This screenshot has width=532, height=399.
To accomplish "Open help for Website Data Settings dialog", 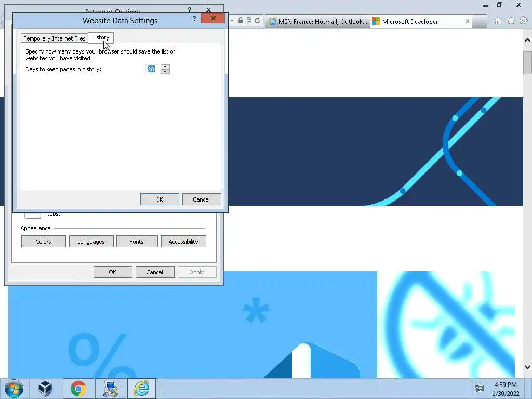I will [x=194, y=18].
